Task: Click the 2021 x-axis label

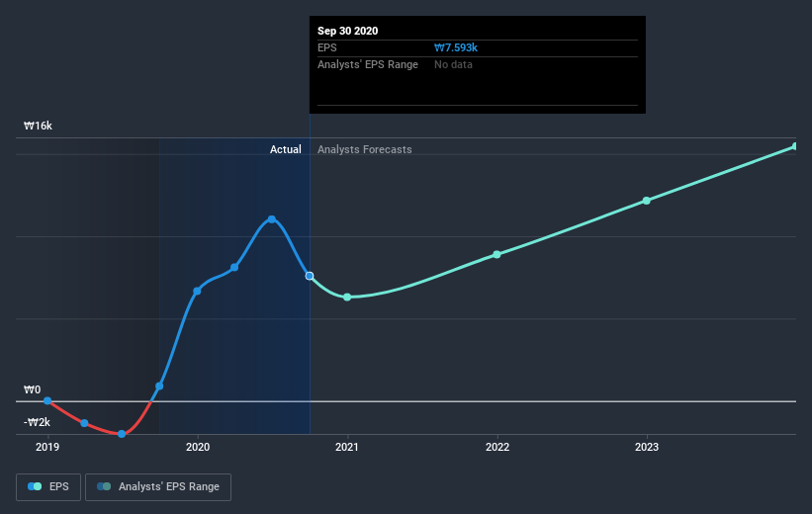Action: pyautogui.click(x=346, y=447)
